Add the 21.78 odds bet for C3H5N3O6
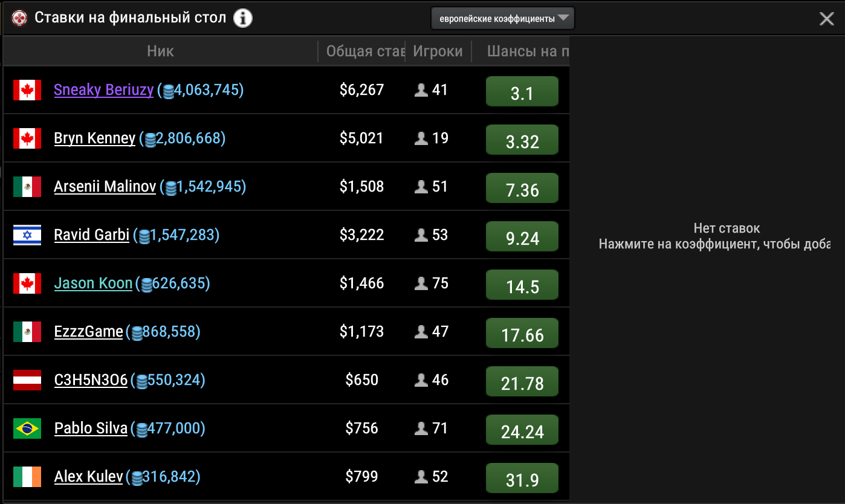The image size is (845, 504). (x=522, y=382)
